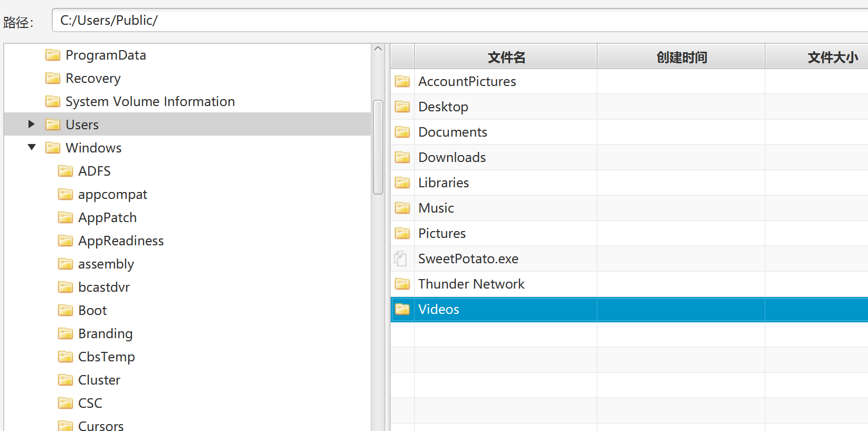Expand the Users tree node arrow

31,124
